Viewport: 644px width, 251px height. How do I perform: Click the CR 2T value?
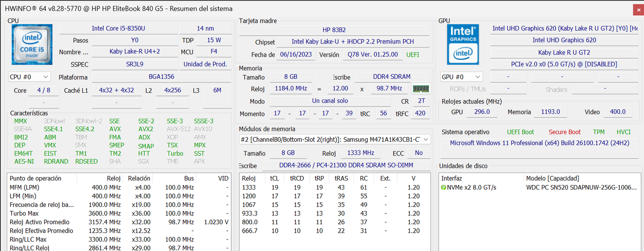click(x=421, y=101)
